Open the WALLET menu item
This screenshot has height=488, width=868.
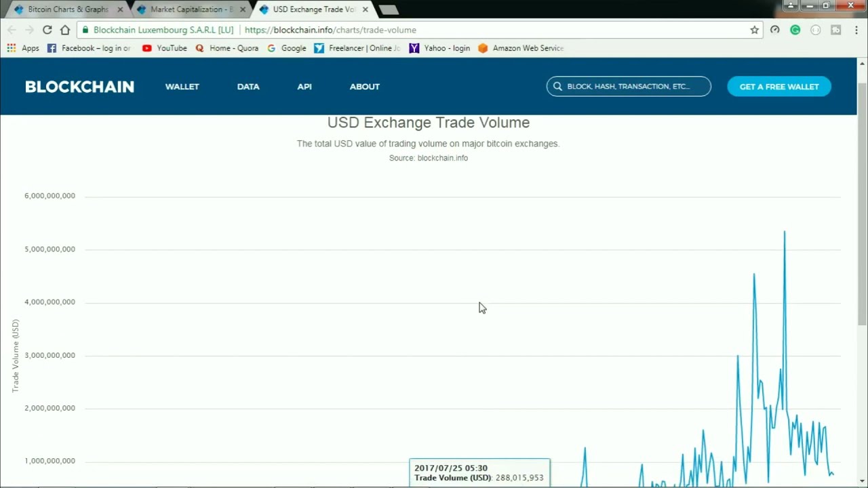click(x=182, y=87)
